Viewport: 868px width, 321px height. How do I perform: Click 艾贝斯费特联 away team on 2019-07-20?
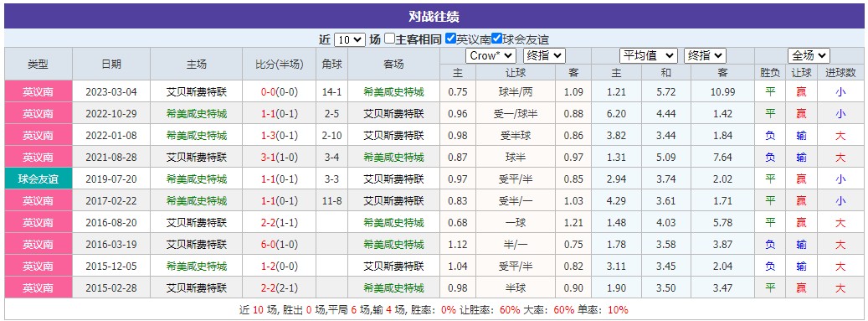click(393, 179)
